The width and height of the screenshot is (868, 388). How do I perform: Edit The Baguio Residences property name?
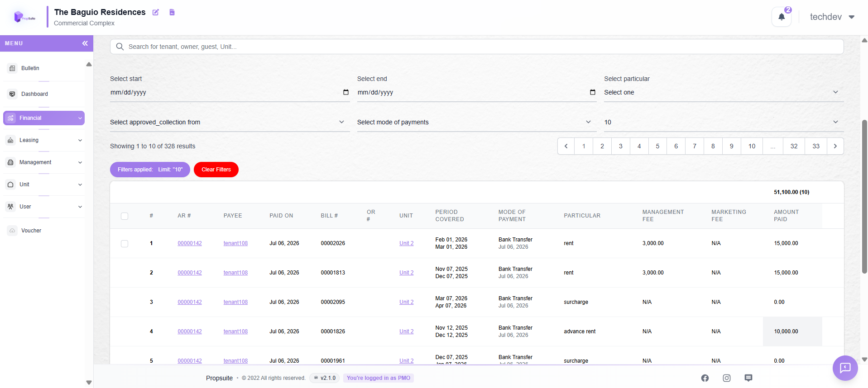coord(155,12)
